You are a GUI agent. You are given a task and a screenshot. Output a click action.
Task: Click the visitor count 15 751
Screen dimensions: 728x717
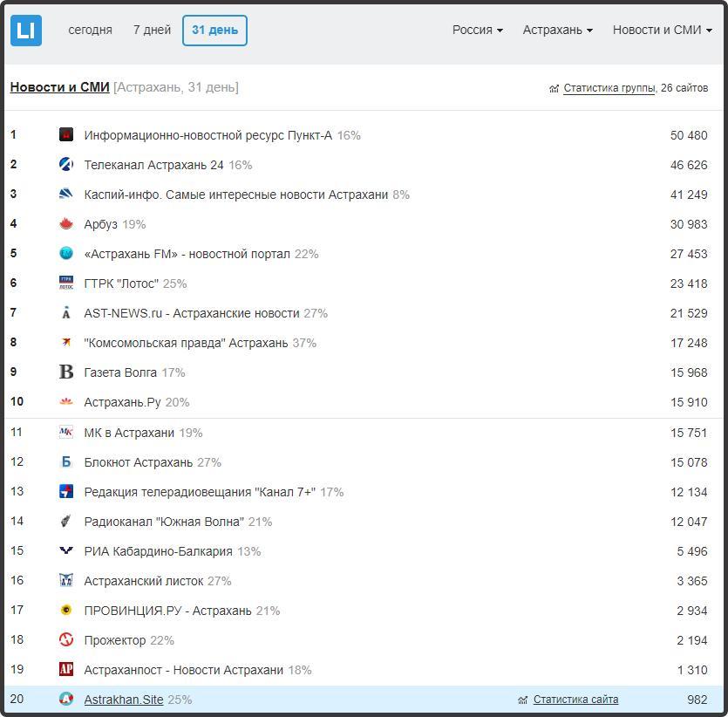[x=689, y=433]
